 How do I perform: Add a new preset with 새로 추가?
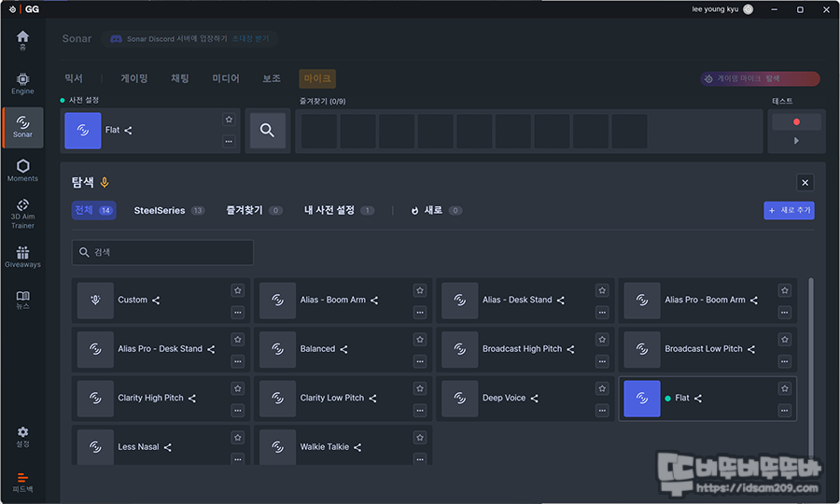point(789,211)
